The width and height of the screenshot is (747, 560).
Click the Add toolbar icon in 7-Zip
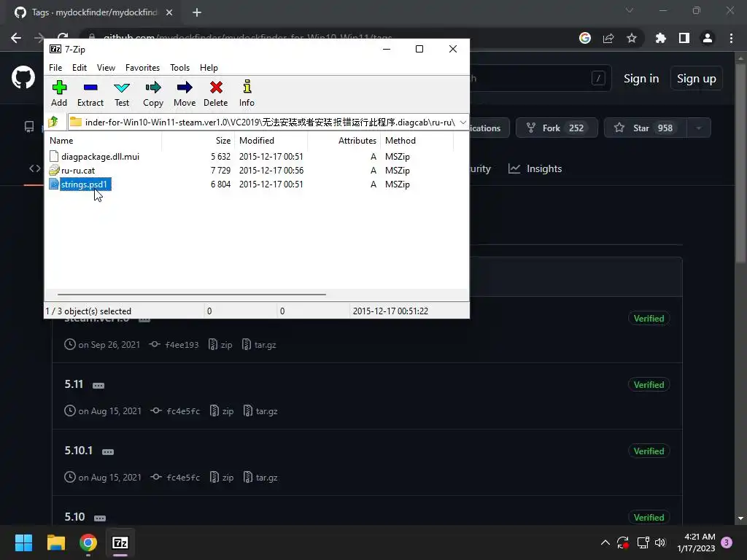[x=59, y=93]
